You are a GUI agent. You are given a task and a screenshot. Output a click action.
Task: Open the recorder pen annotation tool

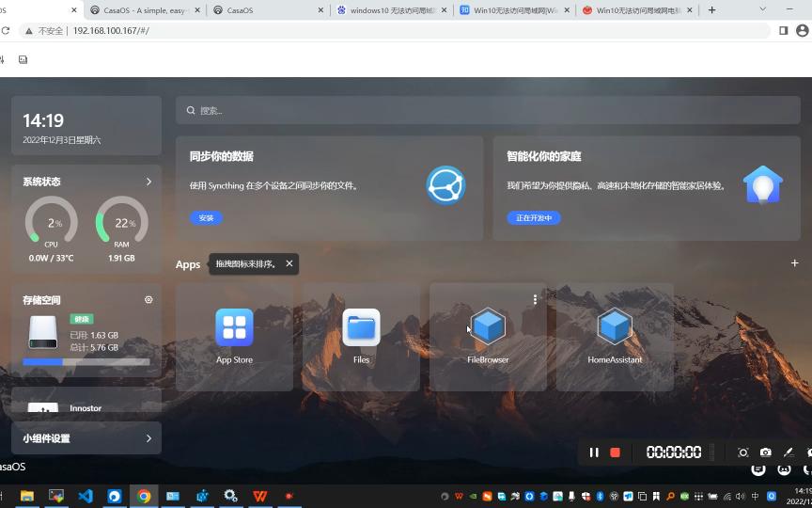coord(789,452)
